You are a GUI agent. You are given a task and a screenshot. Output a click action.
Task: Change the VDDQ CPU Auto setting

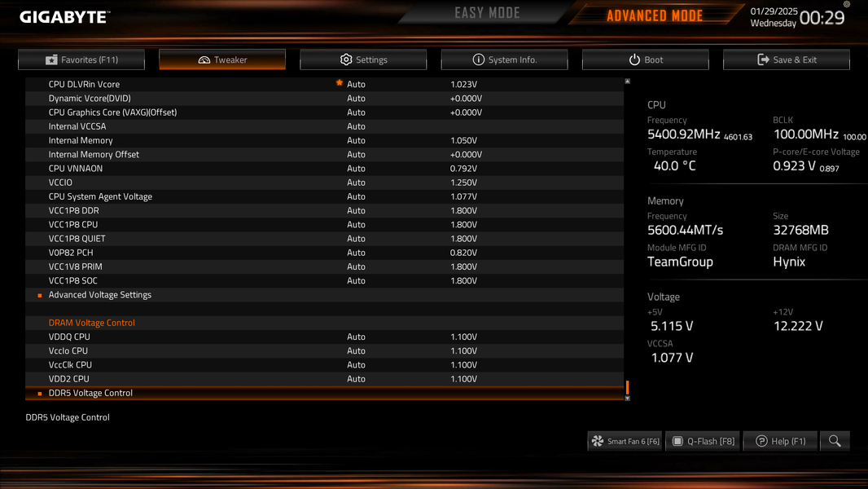tap(356, 337)
